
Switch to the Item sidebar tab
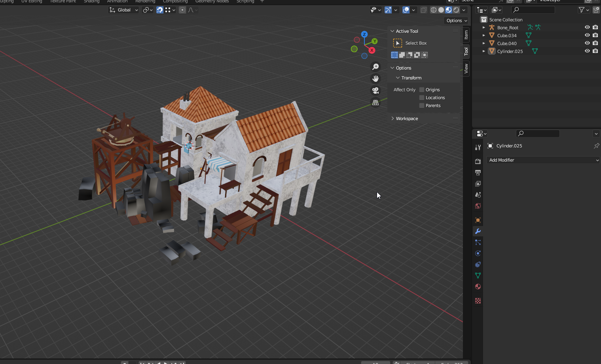pyautogui.click(x=466, y=35)
